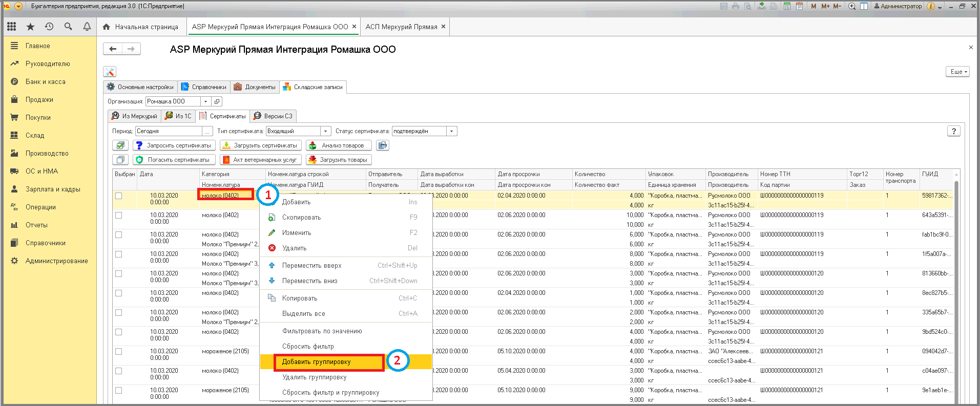Viewport: 980px width, 406px height.
Task: Click the question mark help button
Action: pyautogui.click(x=953, y=131)
